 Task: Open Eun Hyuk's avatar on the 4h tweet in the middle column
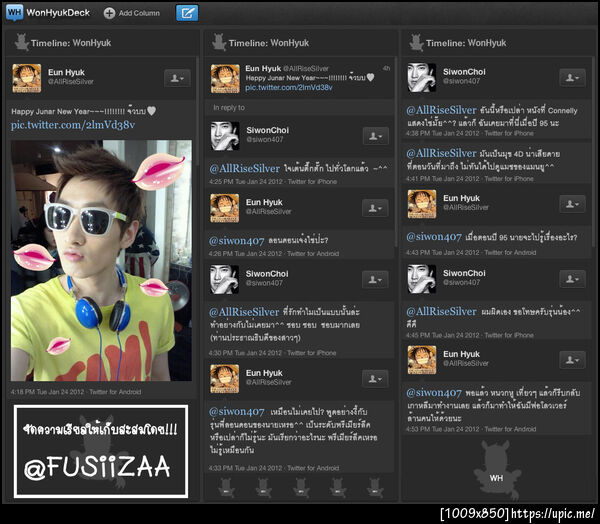225,78
